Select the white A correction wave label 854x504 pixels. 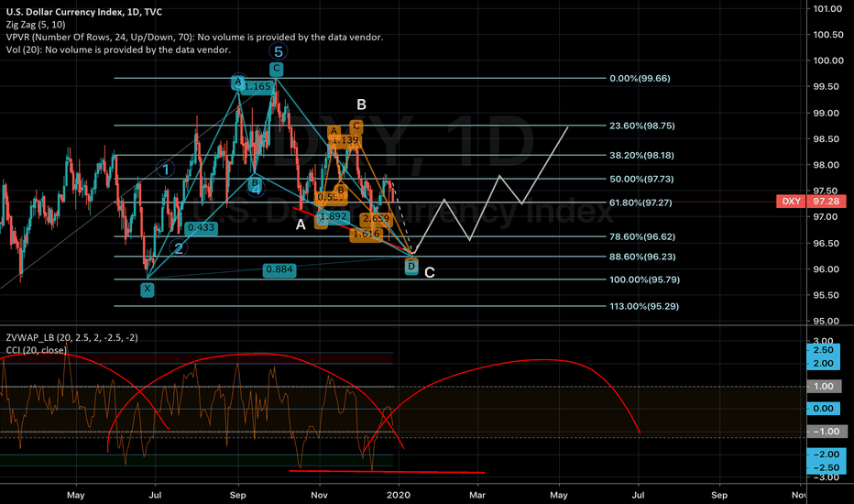pyautogui.click(x=301, y=225)
